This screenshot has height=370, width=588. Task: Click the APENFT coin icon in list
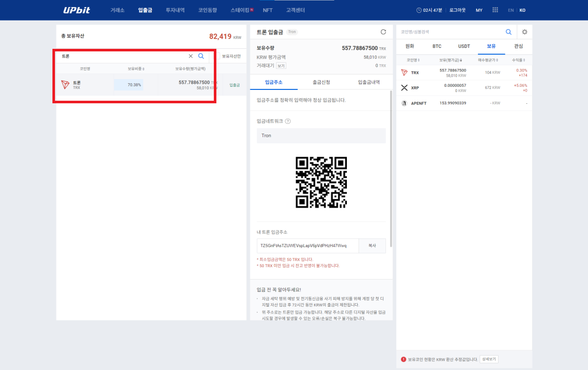pos(404,103)
